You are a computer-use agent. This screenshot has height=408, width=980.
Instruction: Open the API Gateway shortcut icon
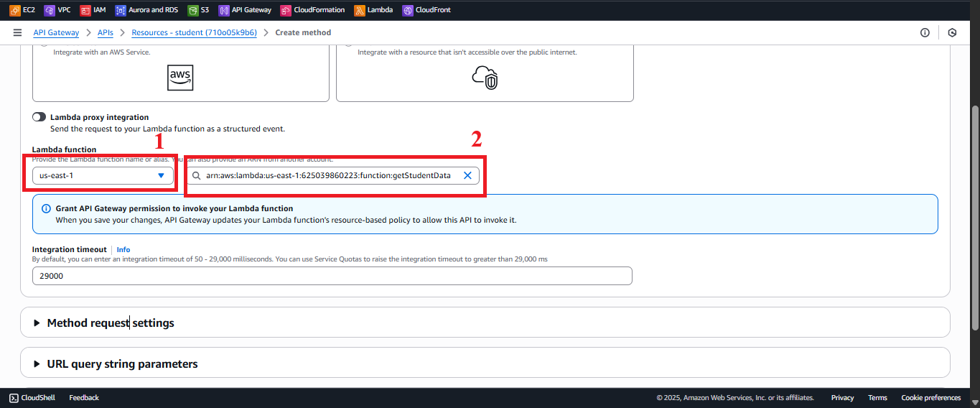[x=224, y=10]
